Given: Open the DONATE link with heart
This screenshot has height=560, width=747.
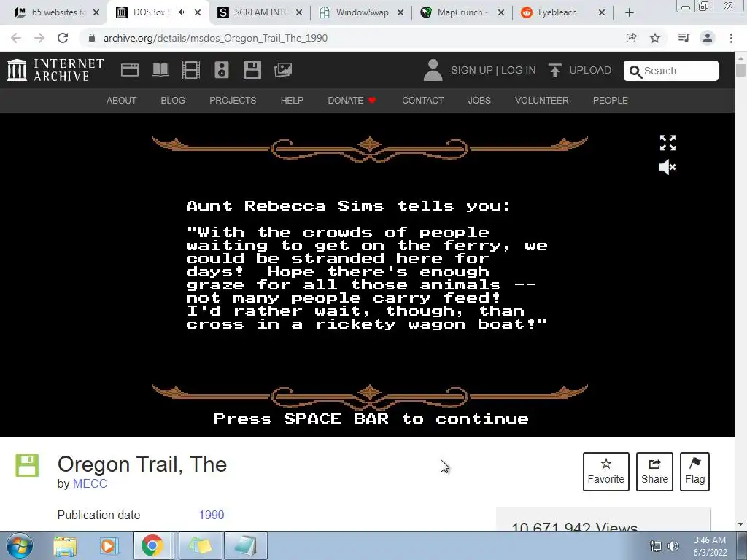Looking at the screenshot, I should pos(352,101).
